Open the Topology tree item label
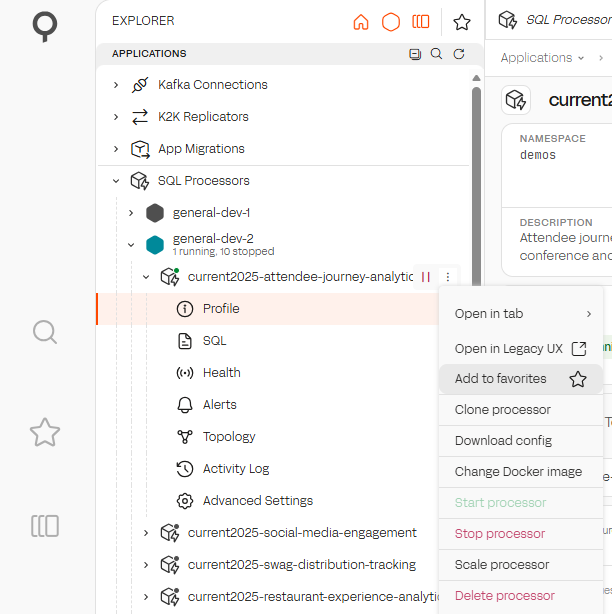Screen dimensions: 612x614 (229, 437)
